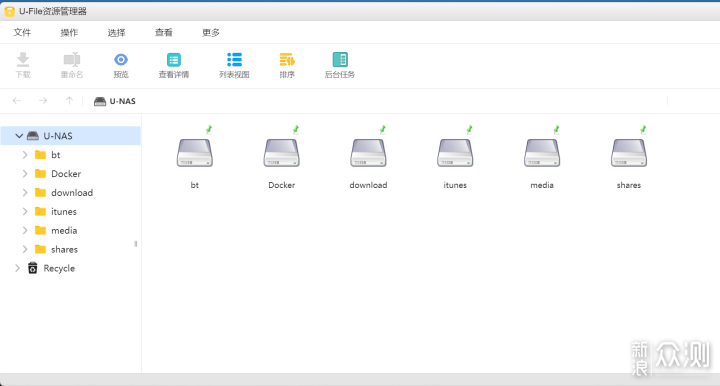Expand the shares folder in tree
This screenshot has height=386, width=720.
coord(25,249)
